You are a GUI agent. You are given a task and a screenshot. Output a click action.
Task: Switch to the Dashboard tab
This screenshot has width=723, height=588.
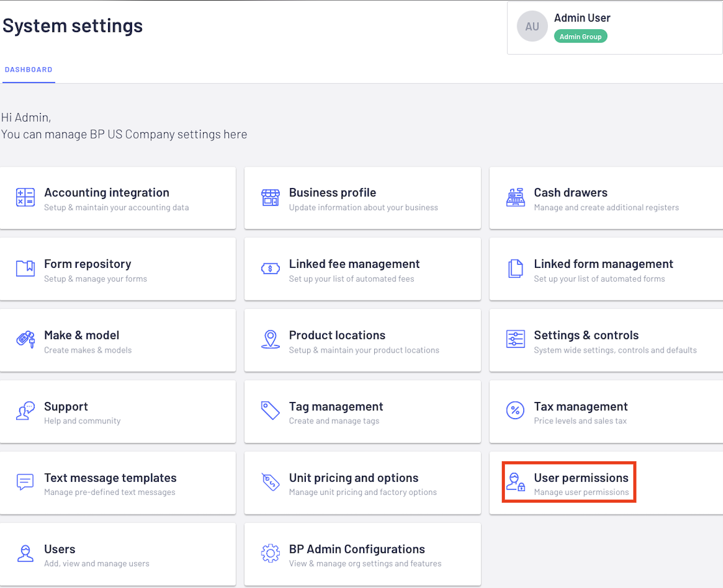click(x=29, y=70)
